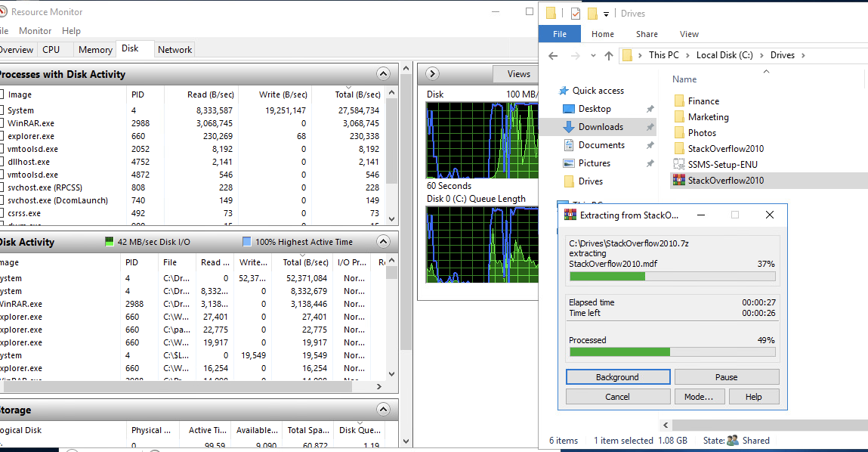Expand the chevron after This PC in the address bar
868x452 pixels.
click(687, 55)
